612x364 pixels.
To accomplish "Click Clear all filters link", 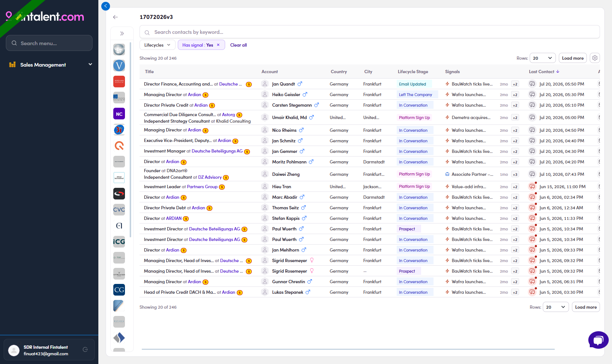I will pos(239,45).
